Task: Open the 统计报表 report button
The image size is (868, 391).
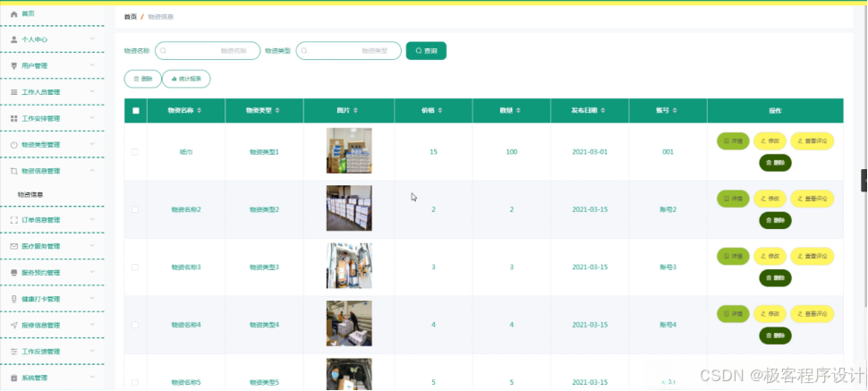Action: pyautogui.click(x=186, y=80)
